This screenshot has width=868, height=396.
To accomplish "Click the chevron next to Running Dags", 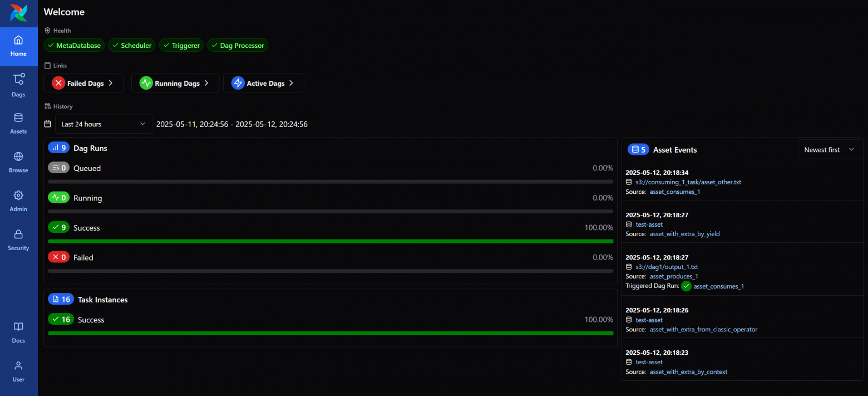I will tap(206, 83).
